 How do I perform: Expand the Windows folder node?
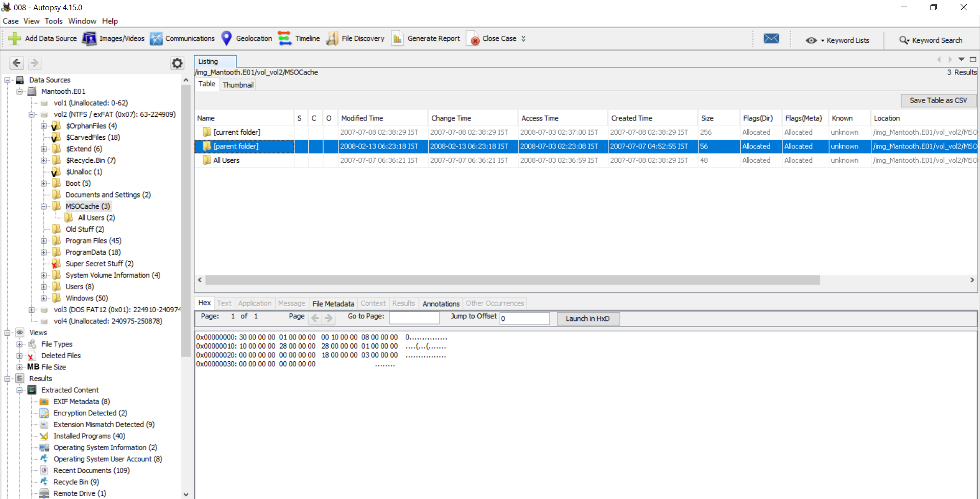(44, 298)
